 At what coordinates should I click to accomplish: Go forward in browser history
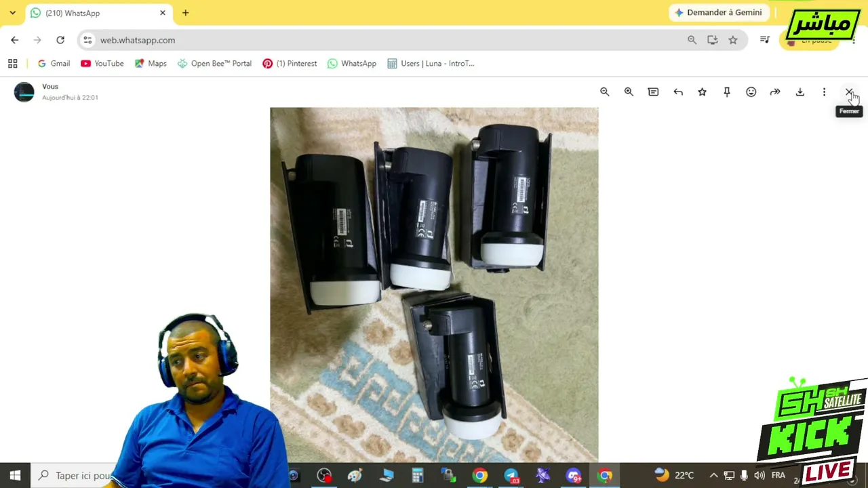coord(37,40)
